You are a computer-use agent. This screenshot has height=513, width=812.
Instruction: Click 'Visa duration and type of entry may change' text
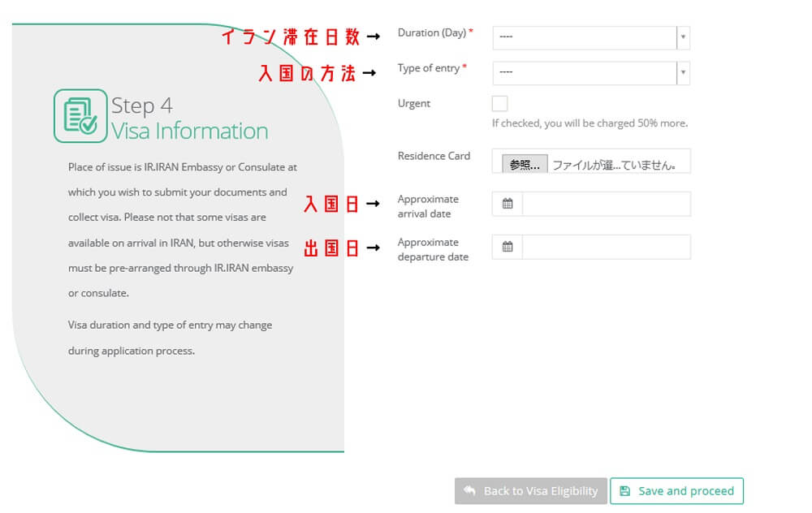pyautogui.click(x=170, y=325)
